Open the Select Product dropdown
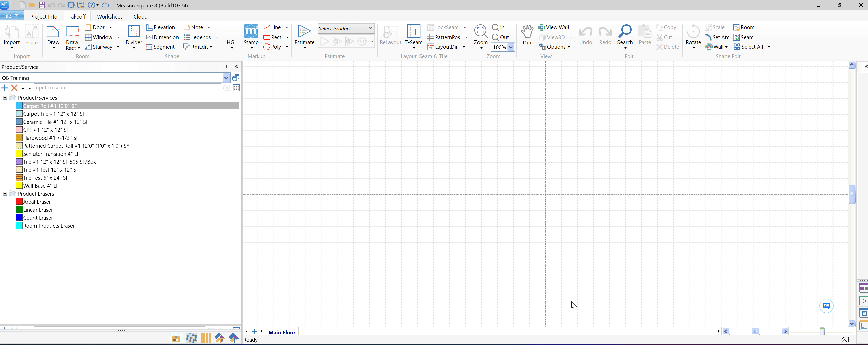 pos(370,28)
